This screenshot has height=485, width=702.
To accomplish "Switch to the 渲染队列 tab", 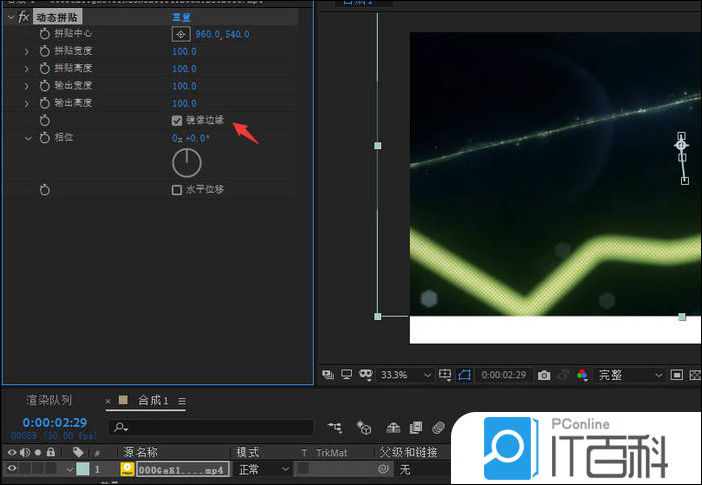I will [49, 400].
